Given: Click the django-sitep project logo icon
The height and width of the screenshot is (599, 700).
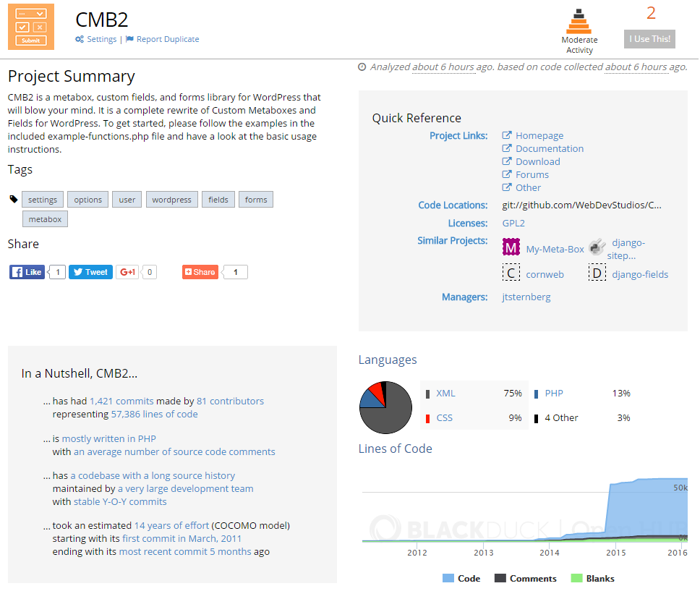Looking at the screenshot, I should (x=597, y=247).
